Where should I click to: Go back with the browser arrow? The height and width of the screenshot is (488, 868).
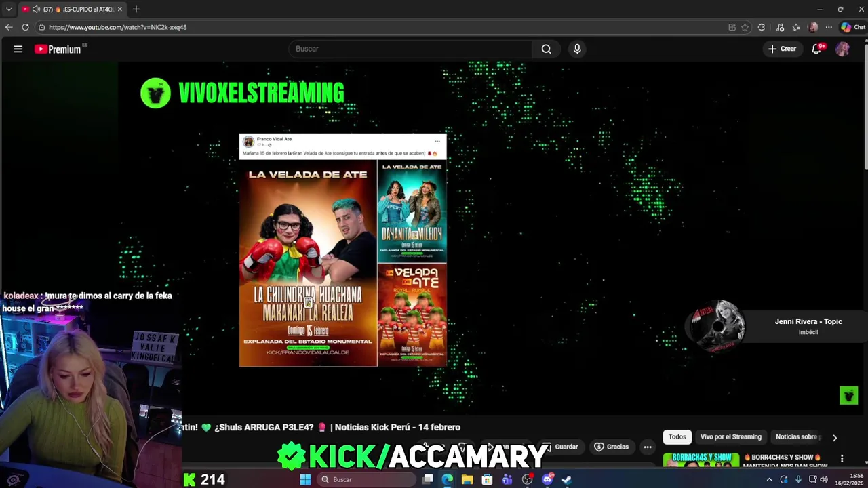click(9, 27)
